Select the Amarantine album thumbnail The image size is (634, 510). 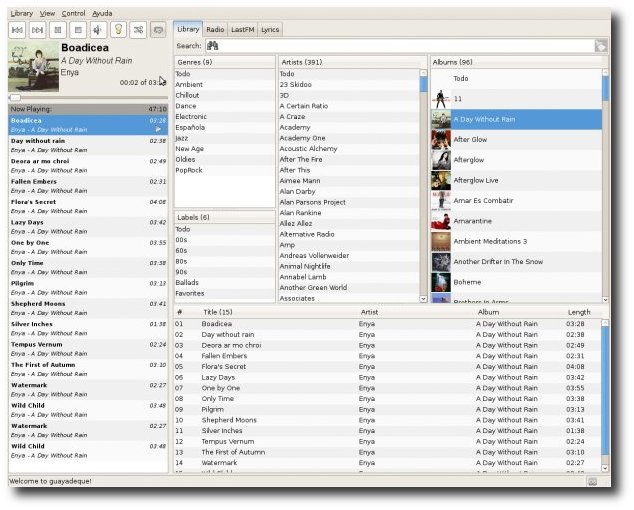[x=441, y=221]
